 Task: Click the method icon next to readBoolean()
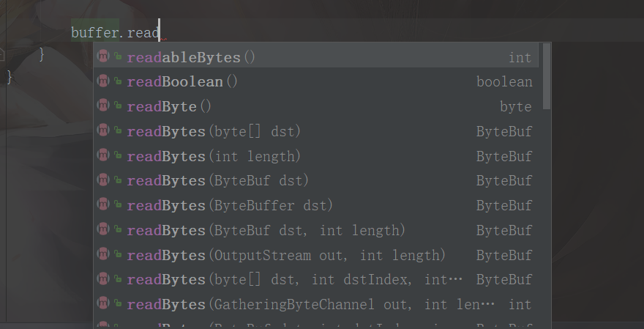click(x=103, y=81)
